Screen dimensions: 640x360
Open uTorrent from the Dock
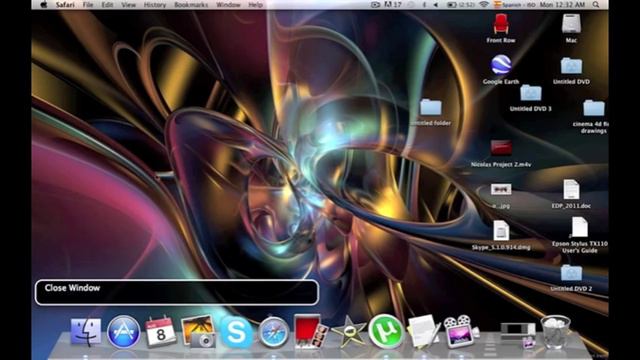tap(386, 331)
